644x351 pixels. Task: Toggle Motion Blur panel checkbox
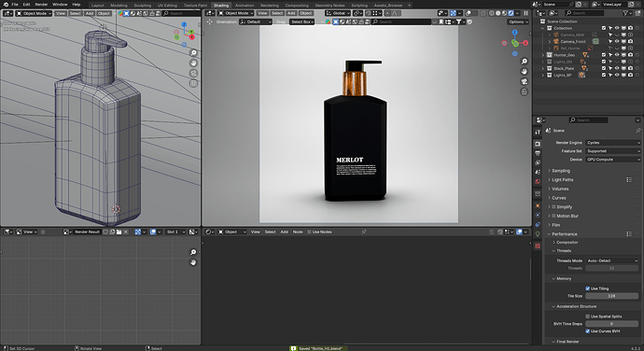coord(553,216)
